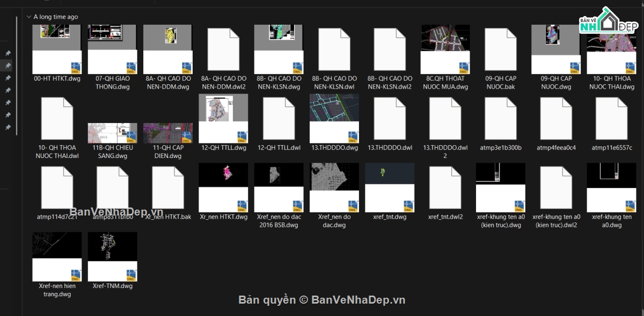The width and height of the screenshot is (644, 316).
Task: Click the 8B- QH CAO DO NEN-KLSN.dwg file name
Action: coord(279,82)
